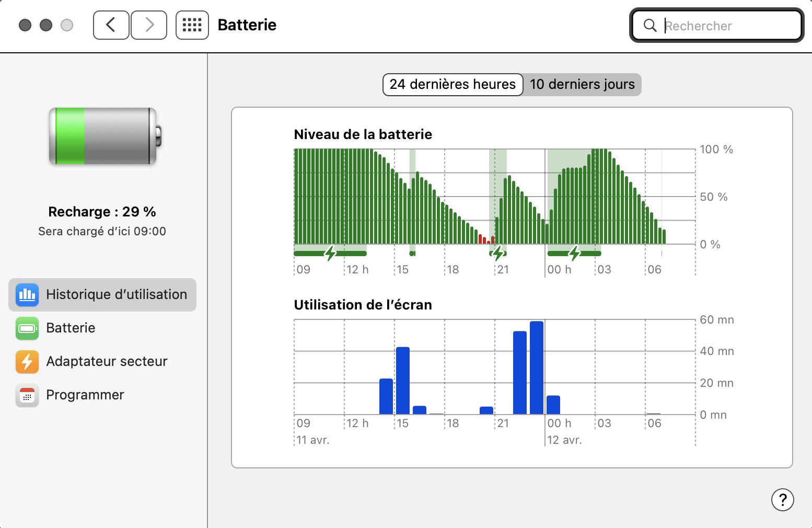Go forward with the right chevron
Viewport: 812px width, 528px height.
tap(149, 25)
